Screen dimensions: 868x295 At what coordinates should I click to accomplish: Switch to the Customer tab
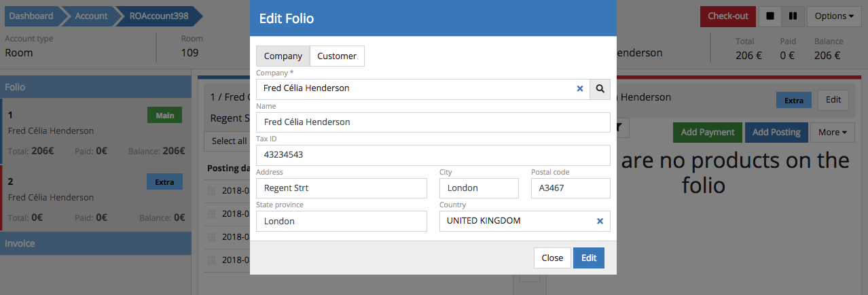(x=337, y=56)
